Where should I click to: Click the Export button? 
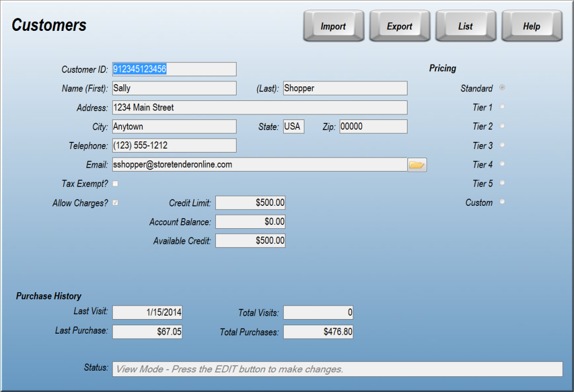(400, 26)
